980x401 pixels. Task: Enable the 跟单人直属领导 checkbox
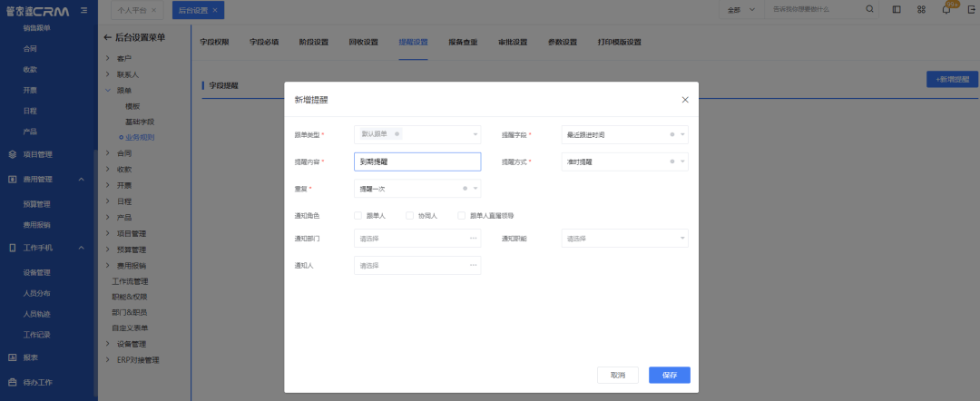pyautogui.click(x=462, y=216)
